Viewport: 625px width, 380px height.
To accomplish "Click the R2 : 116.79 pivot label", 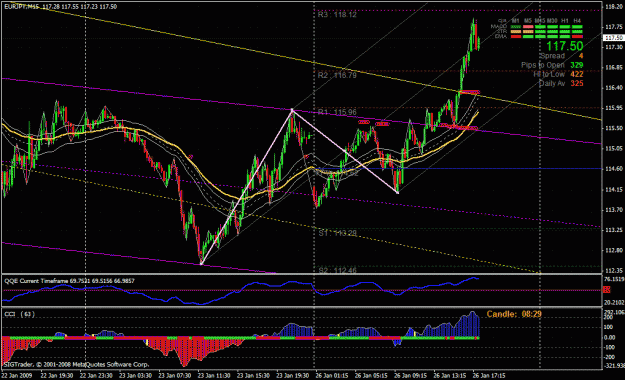I will coord(337,75).
